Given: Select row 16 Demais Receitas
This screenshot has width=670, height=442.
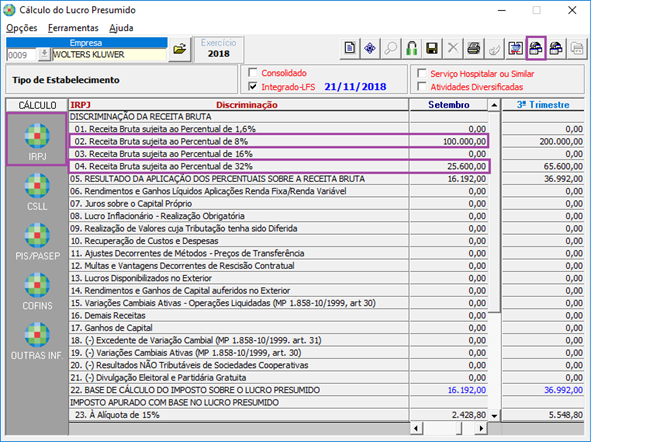Looking at the screenshot, I should [238, 315].
